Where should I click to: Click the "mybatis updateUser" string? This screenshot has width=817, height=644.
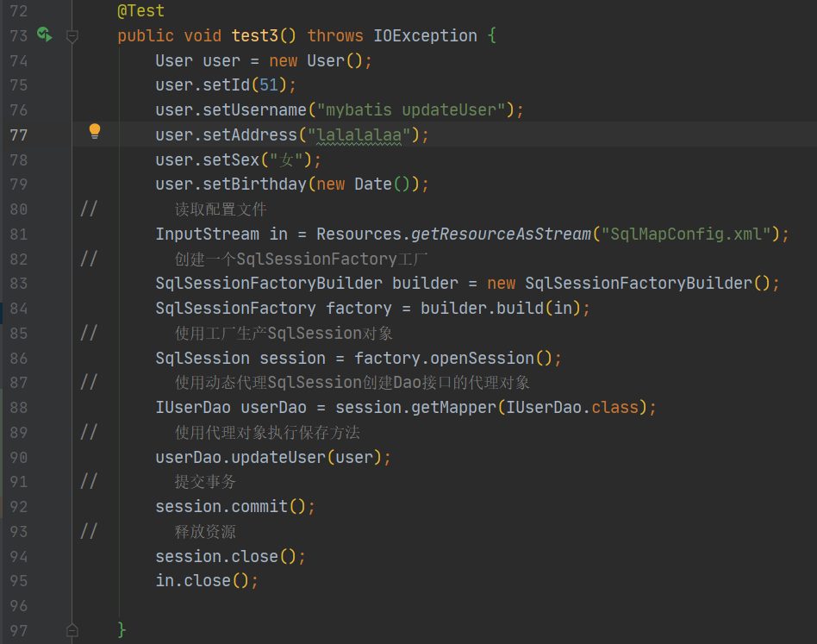point(411,110)
